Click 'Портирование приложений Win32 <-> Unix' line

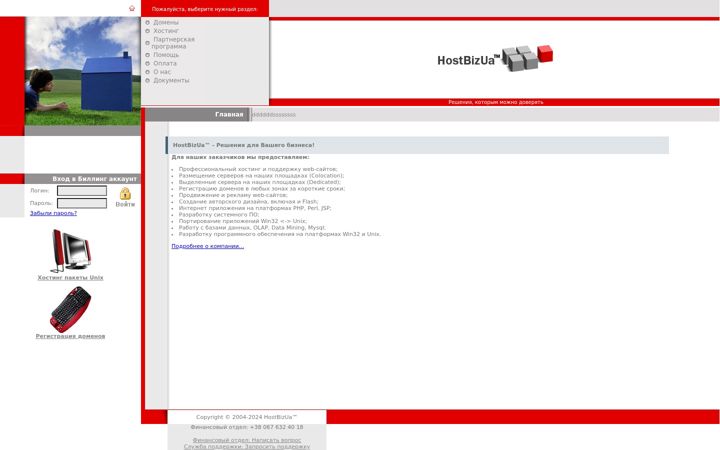[243, 221]
